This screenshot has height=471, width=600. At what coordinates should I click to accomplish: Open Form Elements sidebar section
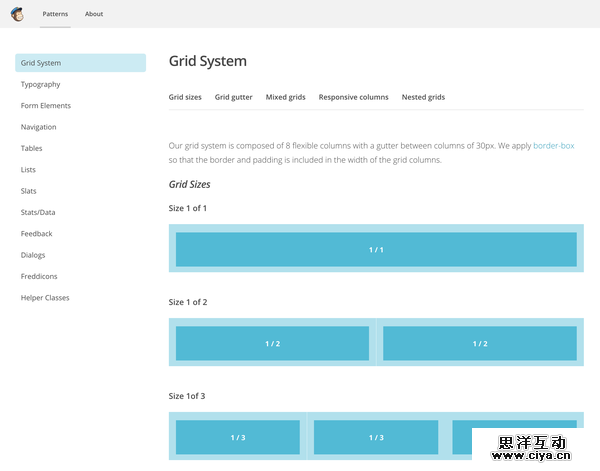click(x=46, y=106)
